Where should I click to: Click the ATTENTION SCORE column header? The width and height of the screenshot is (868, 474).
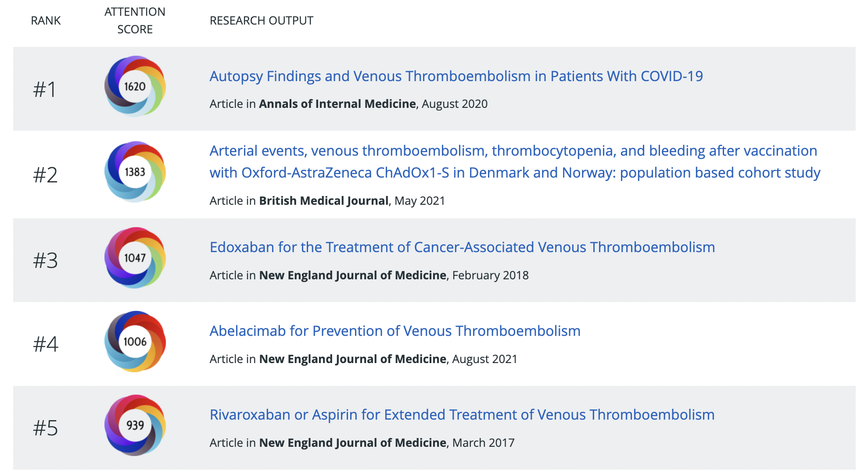(135, 20)
